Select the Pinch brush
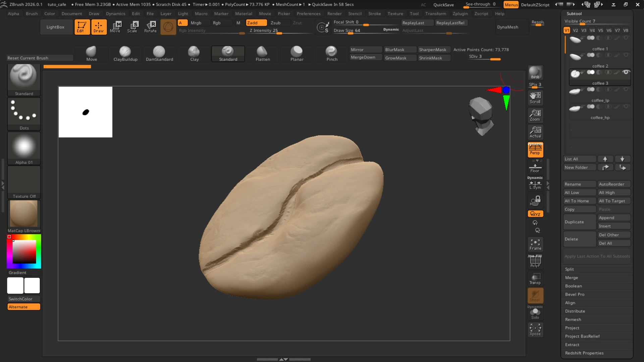Viewport: 644px width, 362px height. coord(331,54)
